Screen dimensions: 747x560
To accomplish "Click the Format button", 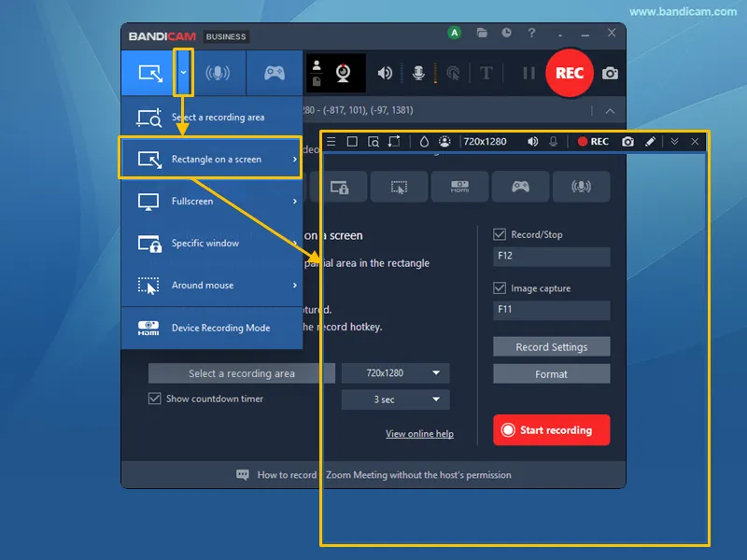I will pyautogui.click(x=551, y=374).
